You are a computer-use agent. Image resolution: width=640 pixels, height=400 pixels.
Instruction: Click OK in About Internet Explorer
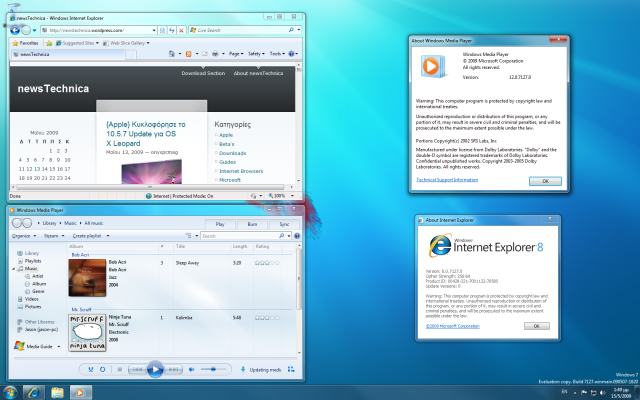point(537,326)
